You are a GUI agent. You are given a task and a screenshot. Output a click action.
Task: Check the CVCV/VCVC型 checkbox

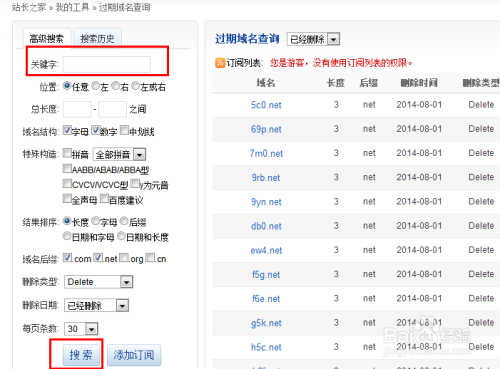(x=67, y=184)
